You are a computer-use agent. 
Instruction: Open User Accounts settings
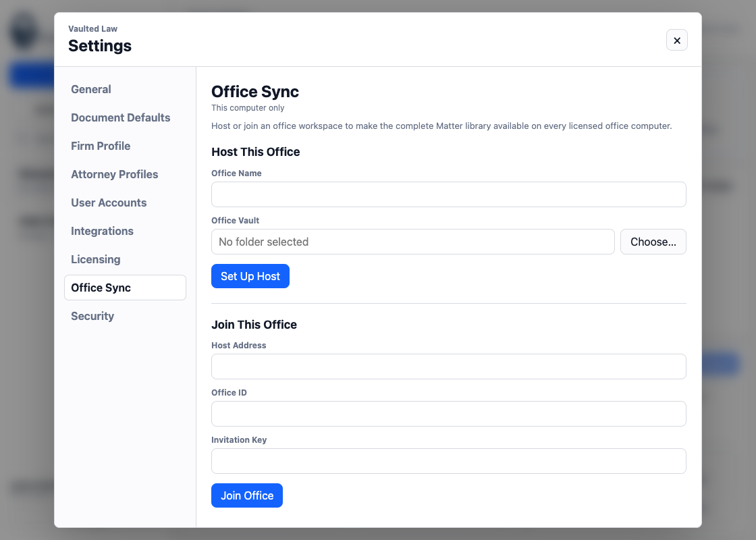pos(125,203)
